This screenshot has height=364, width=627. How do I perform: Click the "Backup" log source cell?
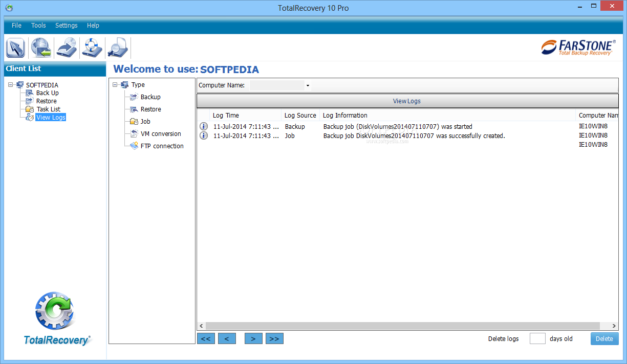pyautogui.click(x=295, y=126)
